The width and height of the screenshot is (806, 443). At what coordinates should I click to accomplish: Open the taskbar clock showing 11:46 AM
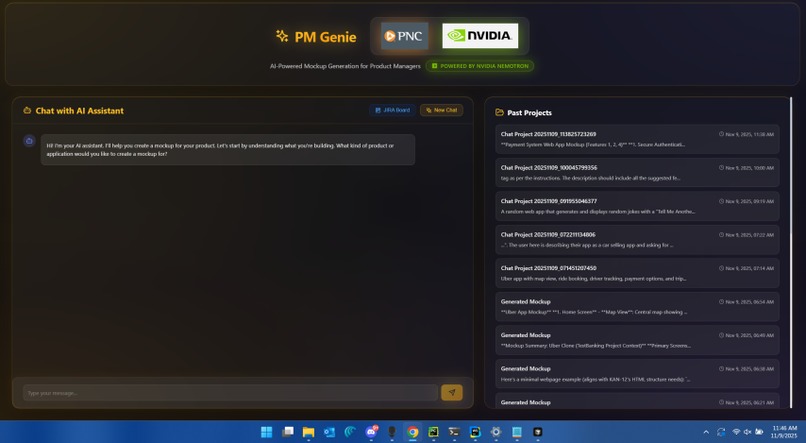coord(784,432)
